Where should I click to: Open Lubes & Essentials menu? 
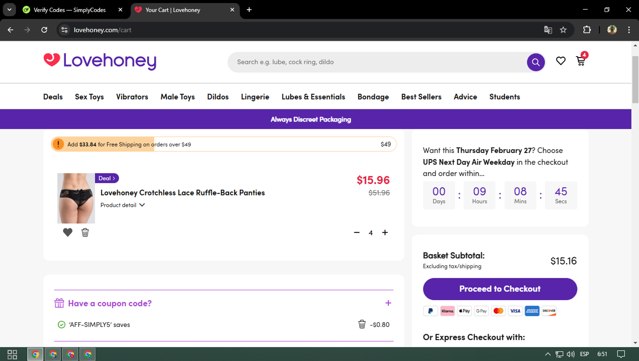coord(313,97)
